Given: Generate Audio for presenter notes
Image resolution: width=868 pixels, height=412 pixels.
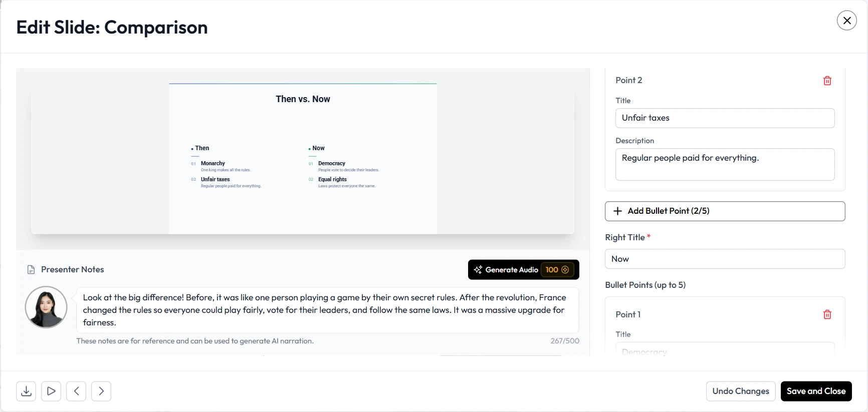Looking at the screenshot, I should pos(524,270).
